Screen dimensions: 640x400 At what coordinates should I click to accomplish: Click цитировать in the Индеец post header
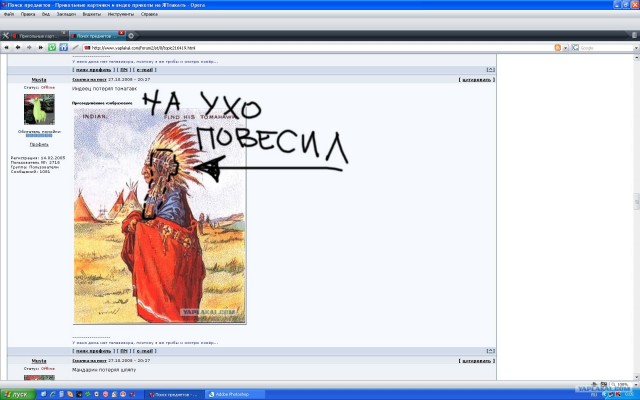(x=476, y=80)
